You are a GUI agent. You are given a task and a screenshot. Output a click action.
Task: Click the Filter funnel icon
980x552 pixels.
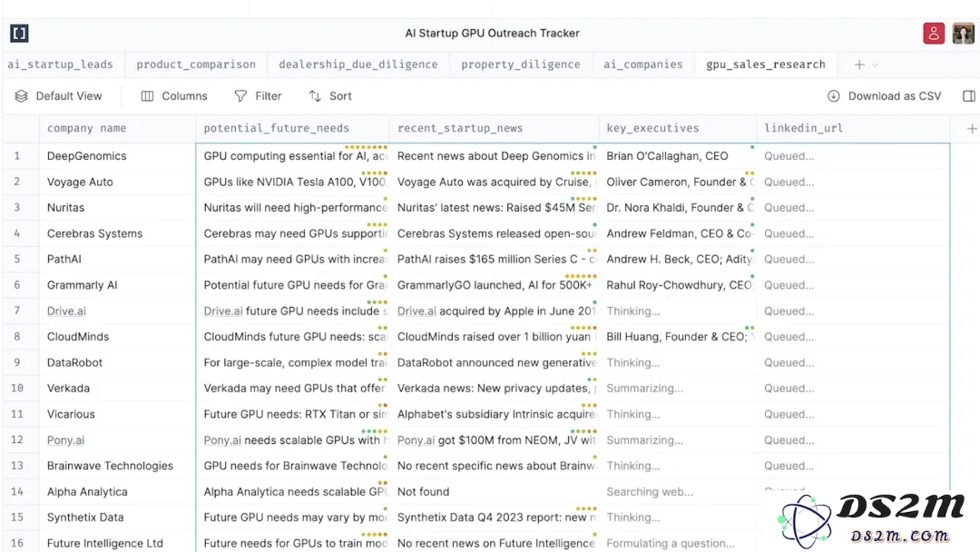tap(240, 95)
